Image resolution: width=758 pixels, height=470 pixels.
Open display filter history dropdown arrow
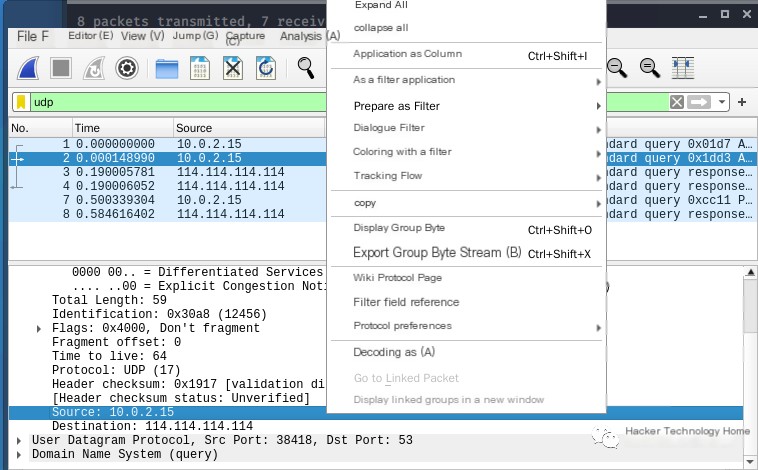[x=721, y=102]
